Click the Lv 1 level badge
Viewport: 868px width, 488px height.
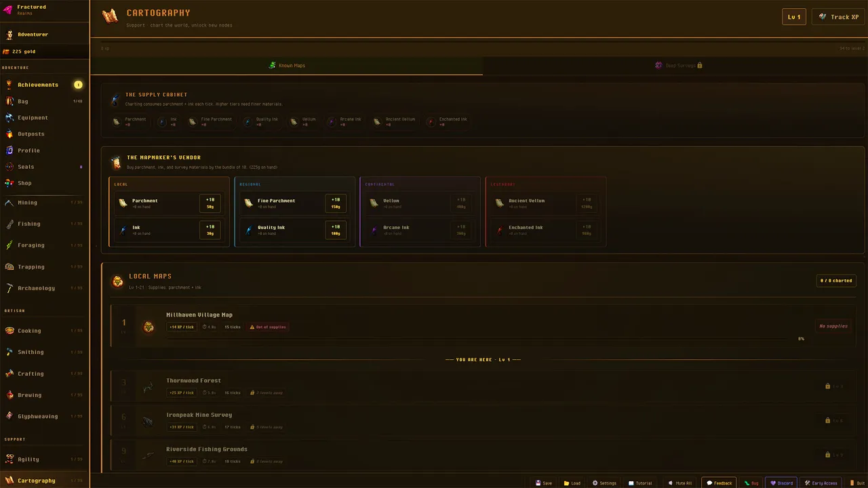tap(794, 17)
